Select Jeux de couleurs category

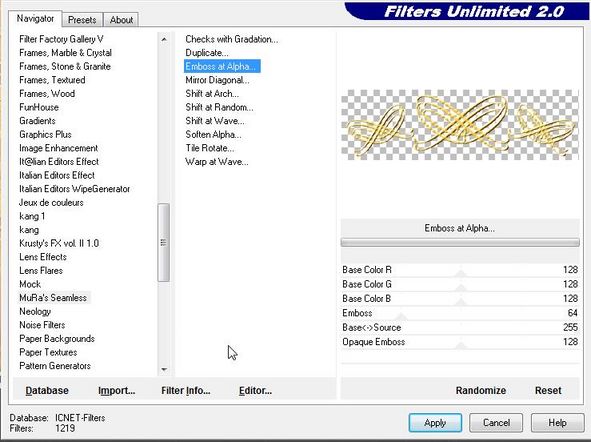pos(51,202)
